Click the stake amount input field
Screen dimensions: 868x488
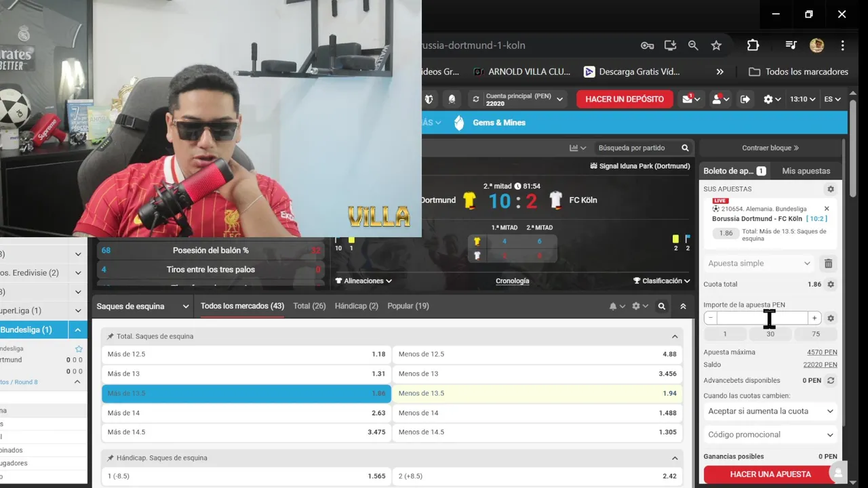pos(762,318)
